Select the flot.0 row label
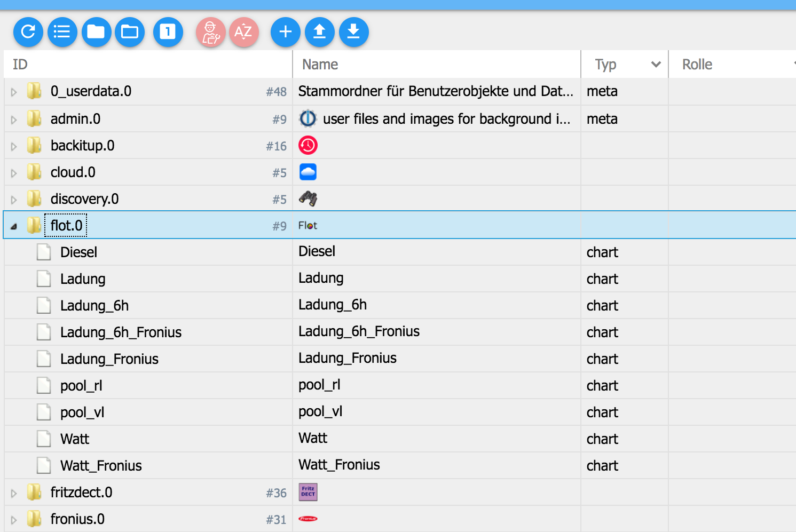Image resolution: width=796 pixels, height=532 pixels. (66, 225)
